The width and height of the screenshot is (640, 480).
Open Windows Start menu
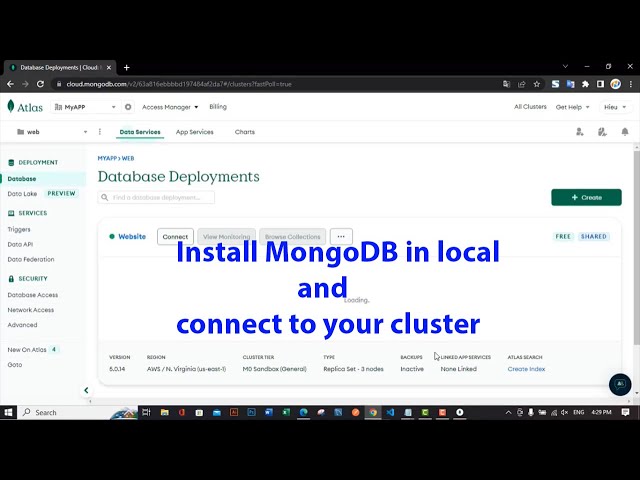[8, 412]
